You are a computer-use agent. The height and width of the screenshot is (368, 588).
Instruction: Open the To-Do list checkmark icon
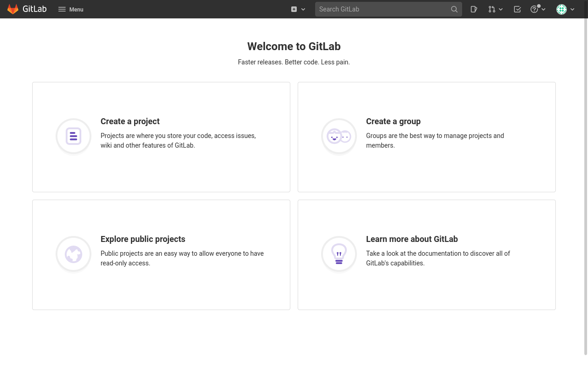[517, 9]
